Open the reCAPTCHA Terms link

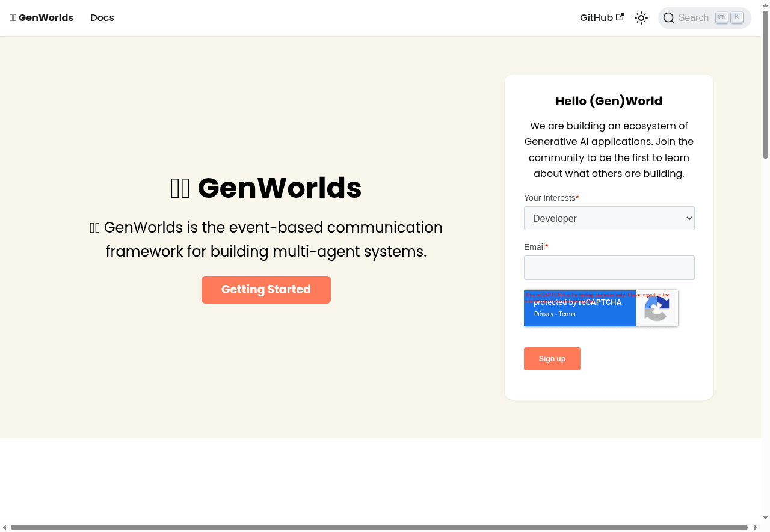(566, 314)
